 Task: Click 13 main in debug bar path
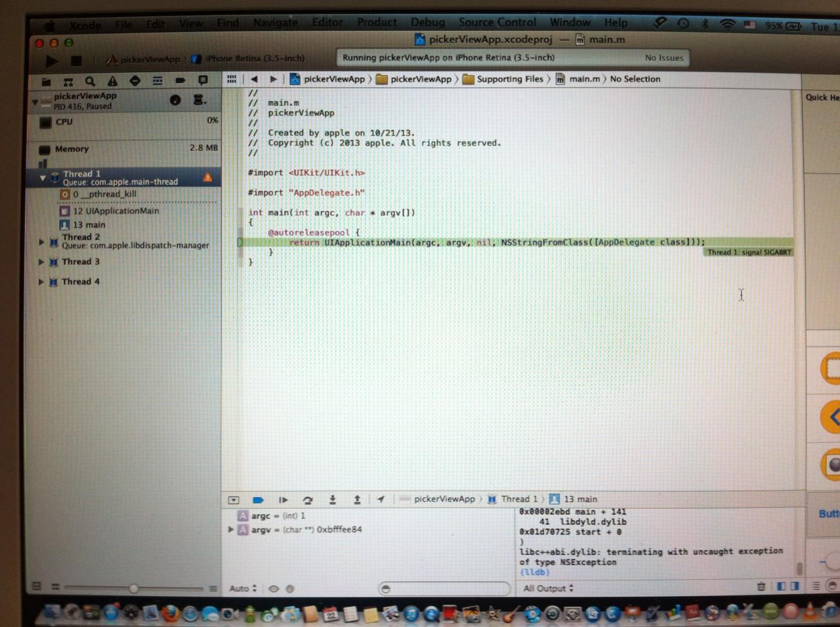(574, 499)
